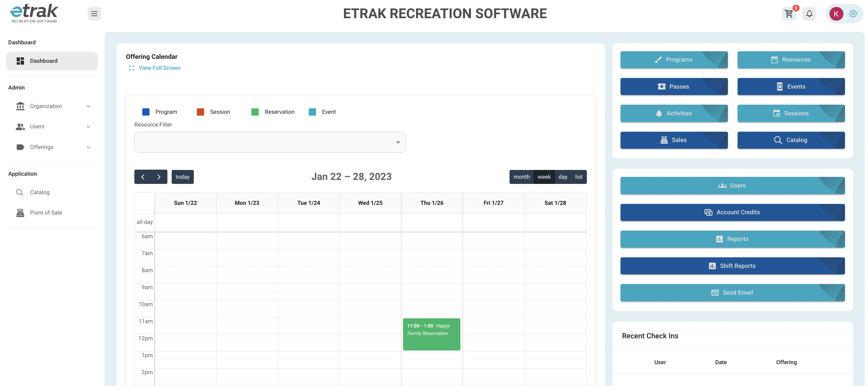Viewport: 868px width, 386px height.
Task: Click the etrak Recreation Software logo
Action: point(34,13)
